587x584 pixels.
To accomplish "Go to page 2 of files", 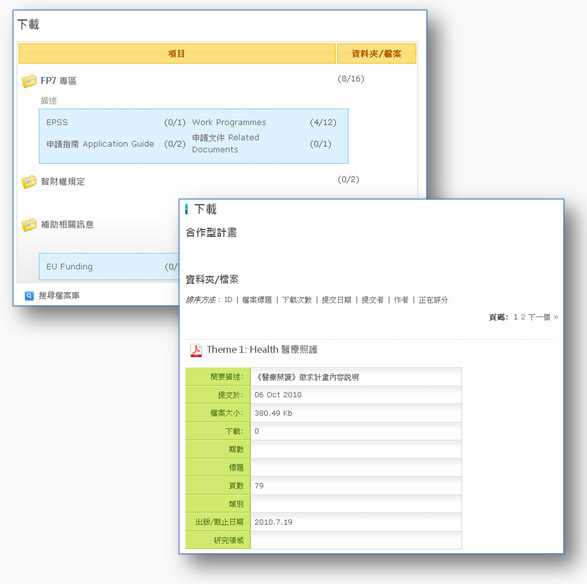I will [x=523, y=317].
